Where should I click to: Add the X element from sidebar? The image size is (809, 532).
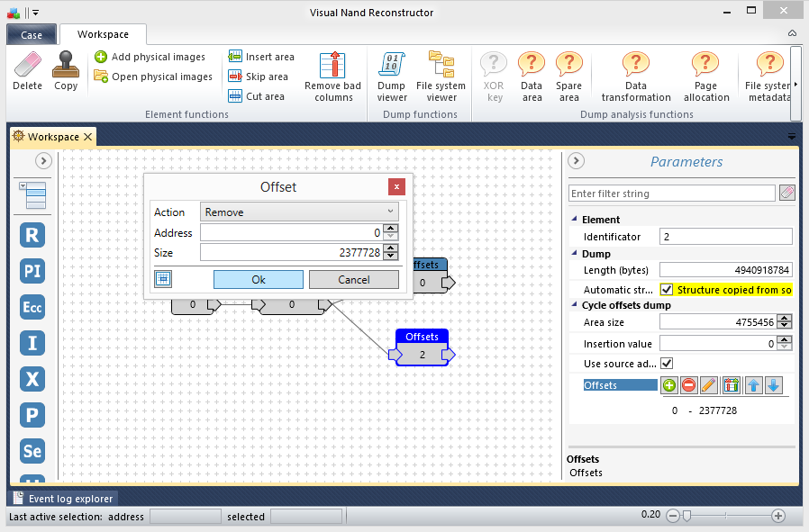click(x=32, y=379)
